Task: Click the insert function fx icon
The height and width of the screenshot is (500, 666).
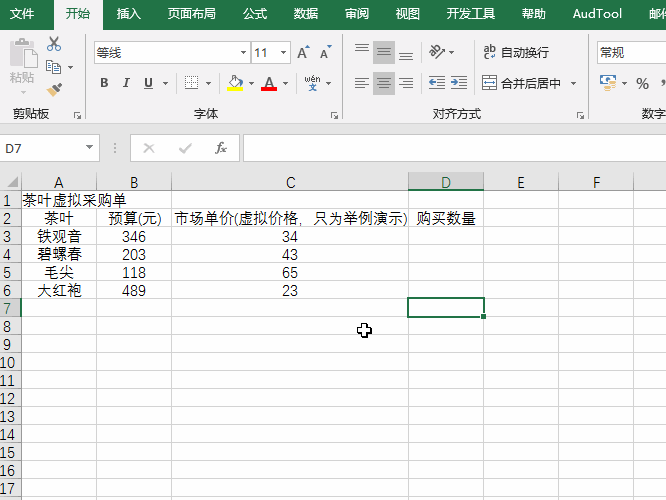Action: click(x=221, y=148)
